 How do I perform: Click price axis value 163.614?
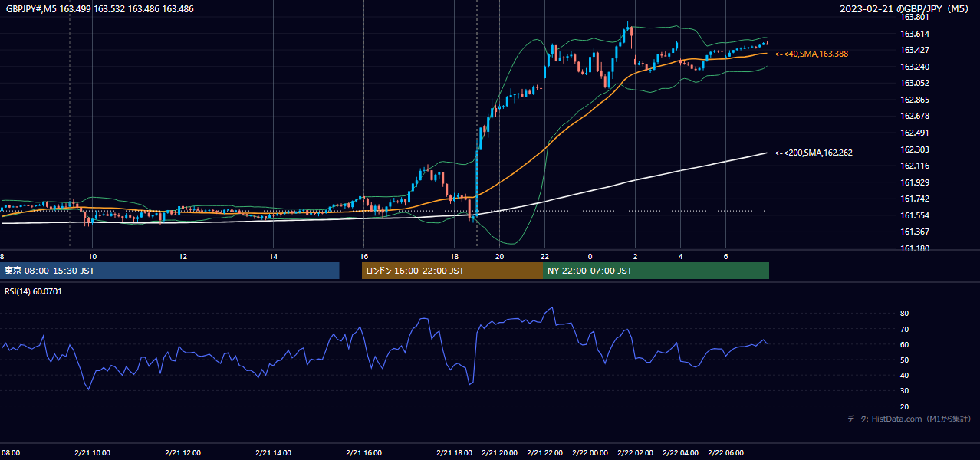(x=914, y=34)
